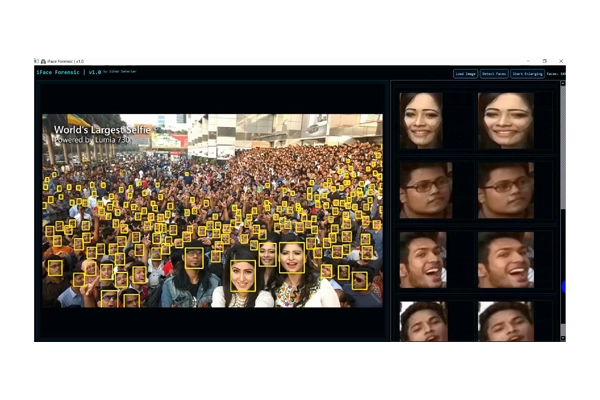Click the laughing man's enlarged face thumbnail
Image resolution: width=600 pixels, height=400 pixels.
click(x=505, y=260)
